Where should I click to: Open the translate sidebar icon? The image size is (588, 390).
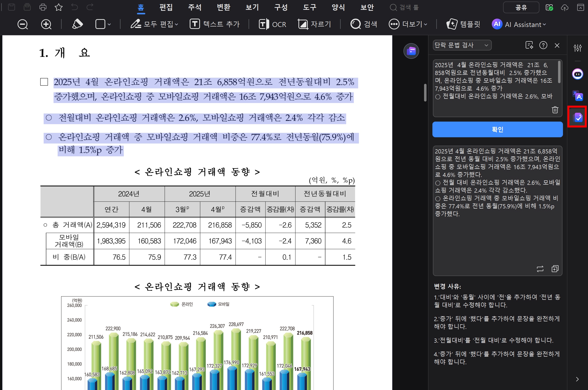577,96
